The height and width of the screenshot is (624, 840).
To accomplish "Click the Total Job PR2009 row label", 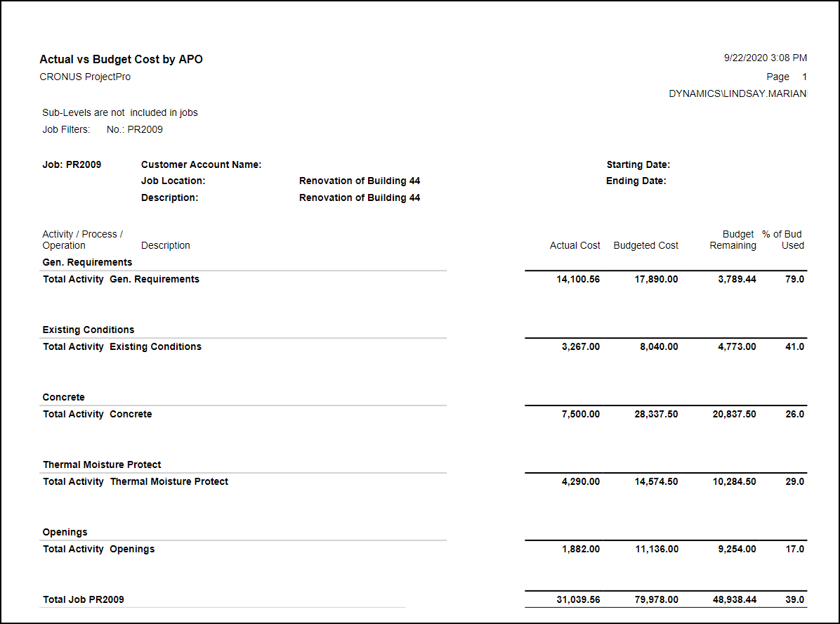I will pos(84,599).
